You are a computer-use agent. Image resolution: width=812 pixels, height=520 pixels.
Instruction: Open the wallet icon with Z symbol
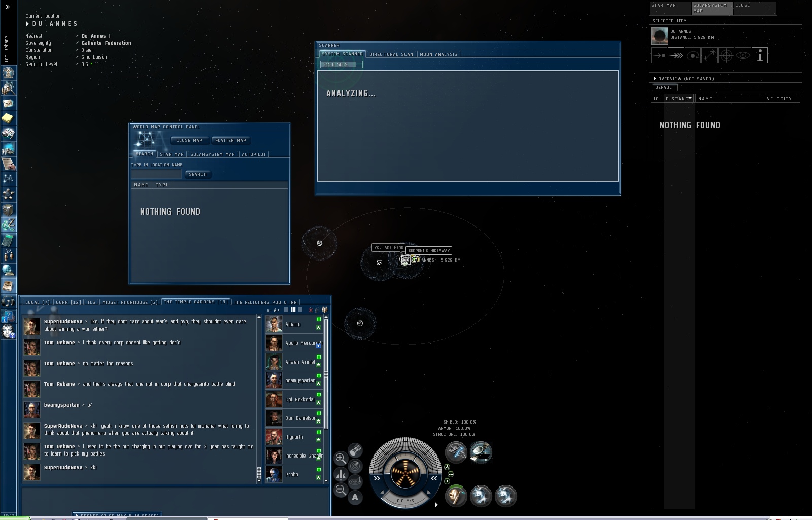click(8, 224)
